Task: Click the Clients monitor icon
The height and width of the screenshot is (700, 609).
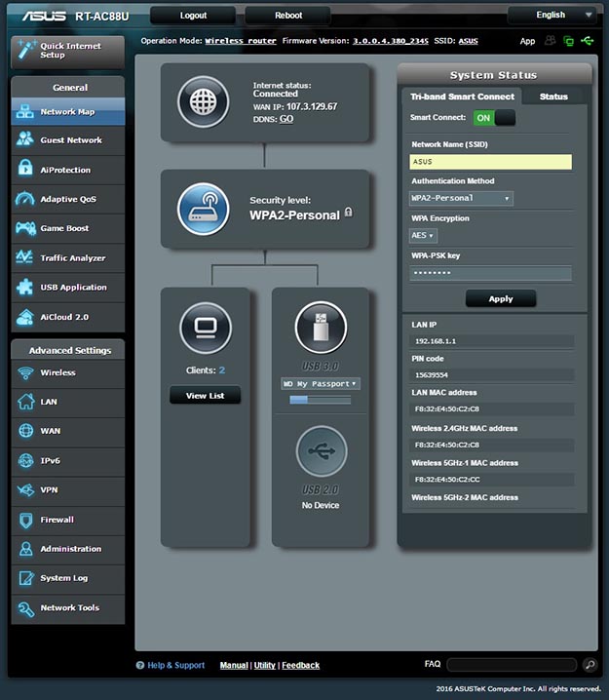Action: click(x=205, y=327)
